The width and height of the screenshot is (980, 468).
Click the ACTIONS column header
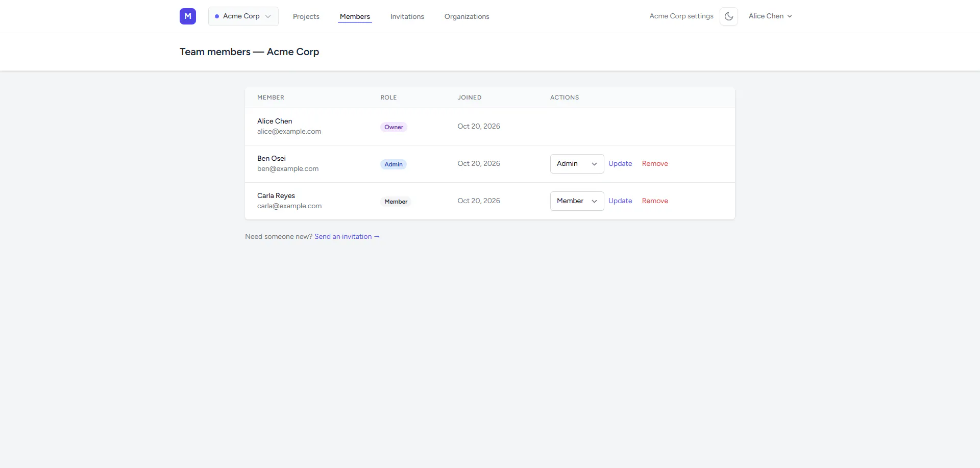click(x=565, y=97)
